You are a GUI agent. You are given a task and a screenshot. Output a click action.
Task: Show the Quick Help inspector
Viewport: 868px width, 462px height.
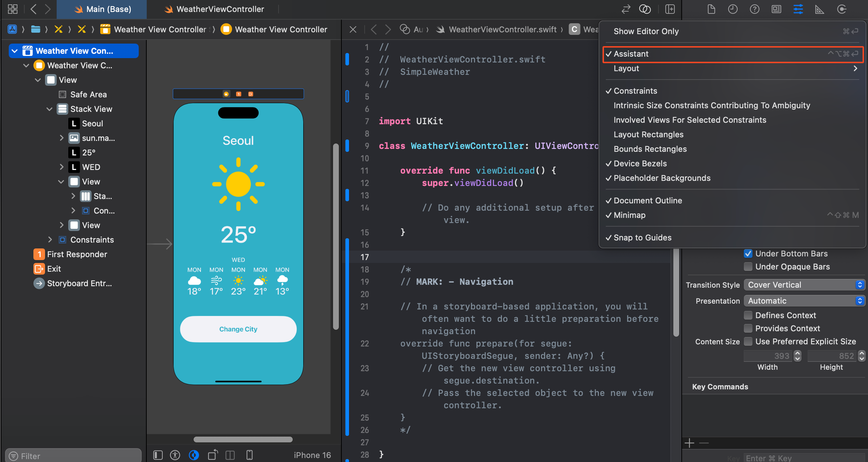point(754,9)
